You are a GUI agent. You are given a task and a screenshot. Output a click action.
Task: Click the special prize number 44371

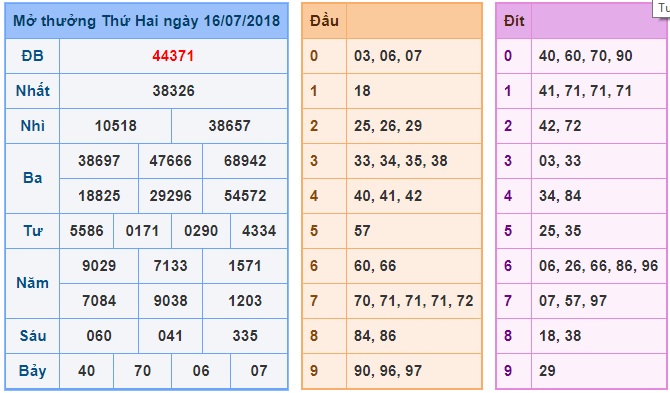(173, 56)
